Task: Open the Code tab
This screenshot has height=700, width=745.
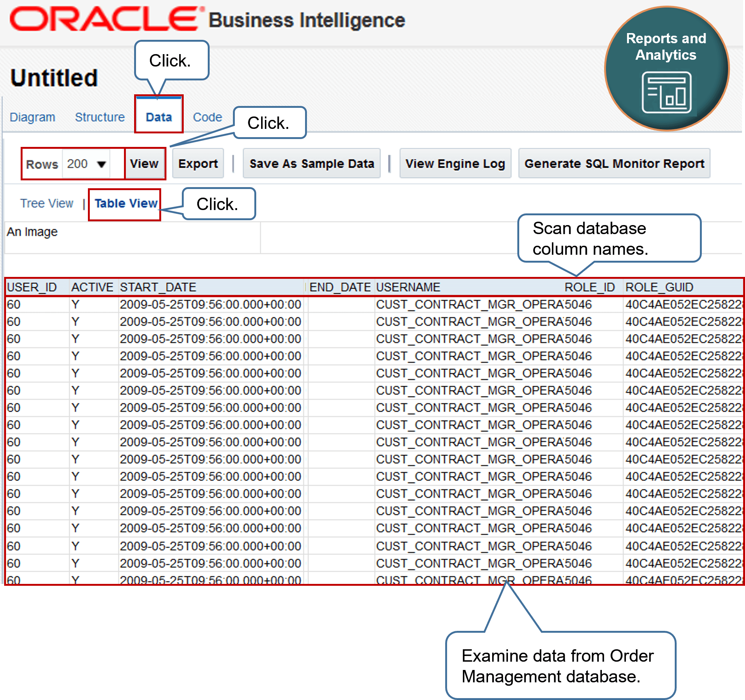Action: (x=206, y=117)
